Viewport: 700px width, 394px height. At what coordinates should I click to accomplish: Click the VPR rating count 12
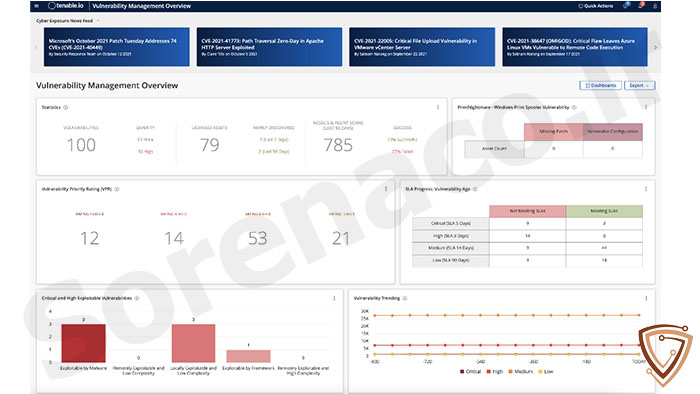(x=90, y=238)
